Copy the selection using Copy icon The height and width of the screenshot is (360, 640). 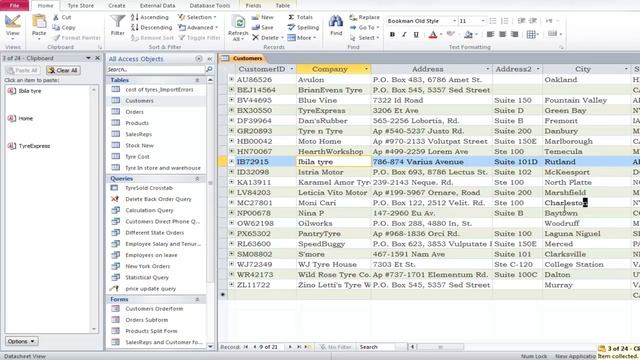(x=64, y=27)
